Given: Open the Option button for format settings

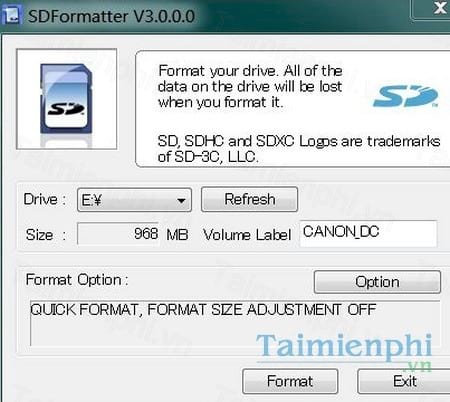Looking at the screenshot, I should click(x=377, y=282).
